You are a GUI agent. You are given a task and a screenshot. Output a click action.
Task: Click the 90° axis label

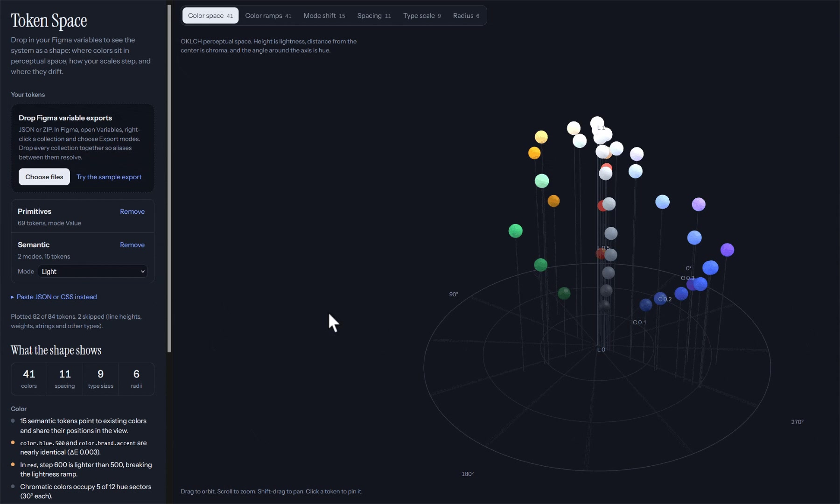click(454, 294)
